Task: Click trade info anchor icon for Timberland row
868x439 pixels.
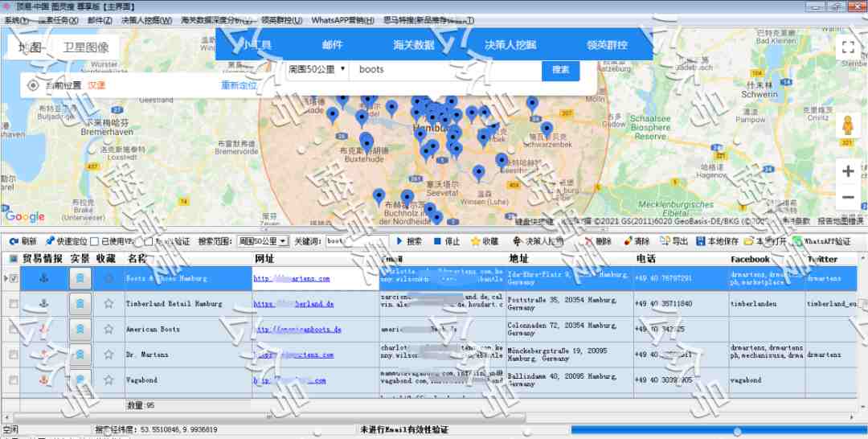Action: pyautogui.click(x=44, y=304)
